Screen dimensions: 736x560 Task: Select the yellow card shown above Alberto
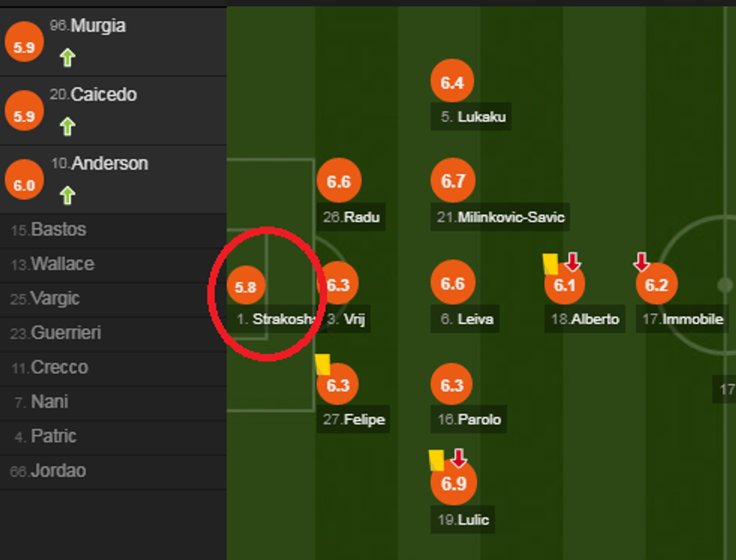click(x=550, y=263)
